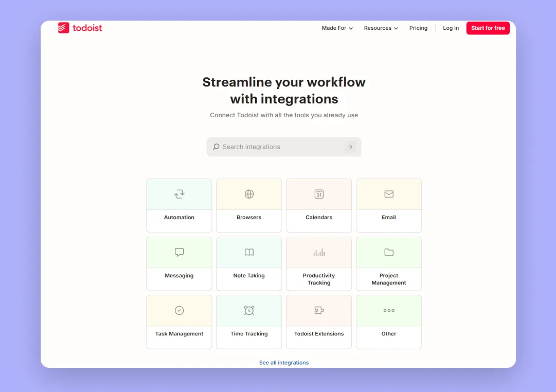The width and height of the screenshot is (556, 392).
Task: Select the Task Management label
Action: 179,334
